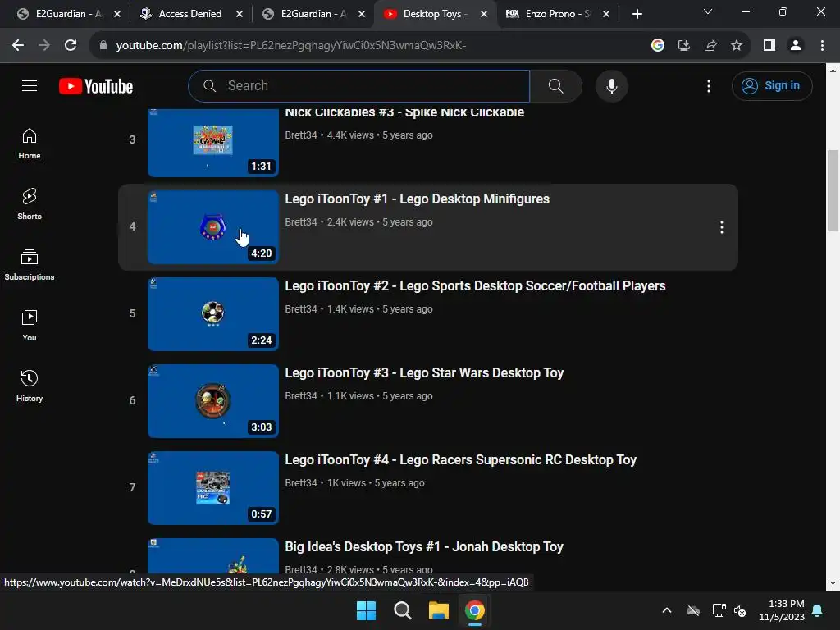
Task: Visit Brett34 channel under Lego iToonToy #1
Action: 301,221
